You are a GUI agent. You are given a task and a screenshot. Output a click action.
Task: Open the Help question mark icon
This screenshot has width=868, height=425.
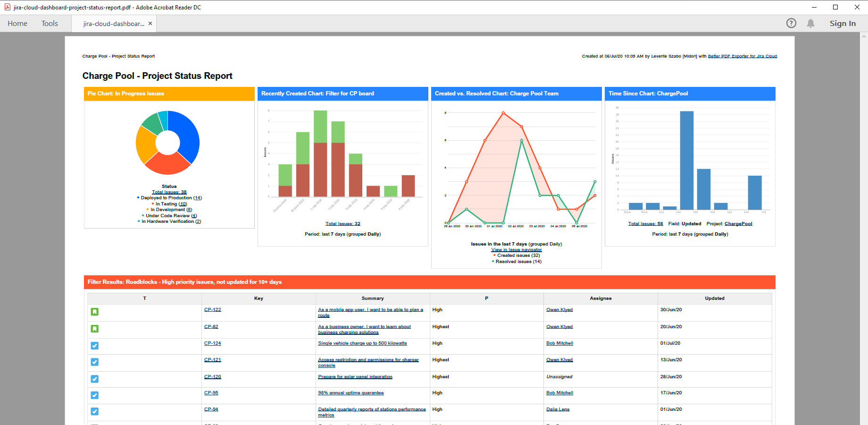click(x=791, y=23)
